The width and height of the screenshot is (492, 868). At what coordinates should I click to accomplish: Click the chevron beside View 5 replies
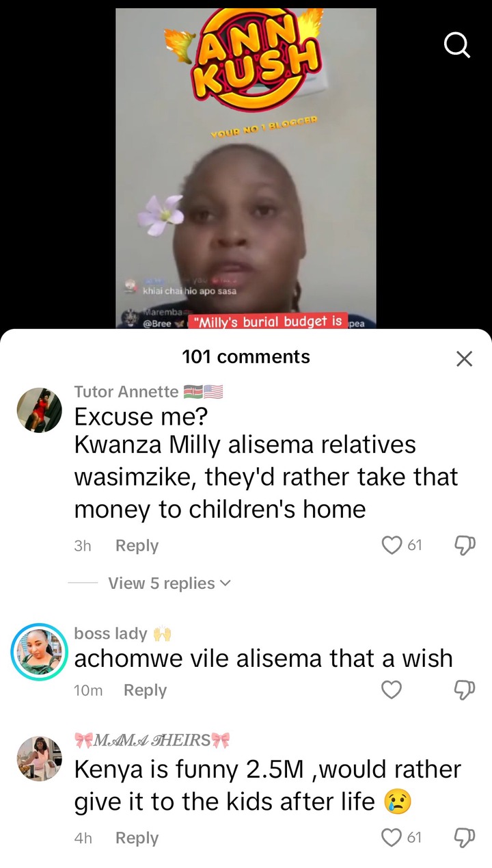pos(224,583)
